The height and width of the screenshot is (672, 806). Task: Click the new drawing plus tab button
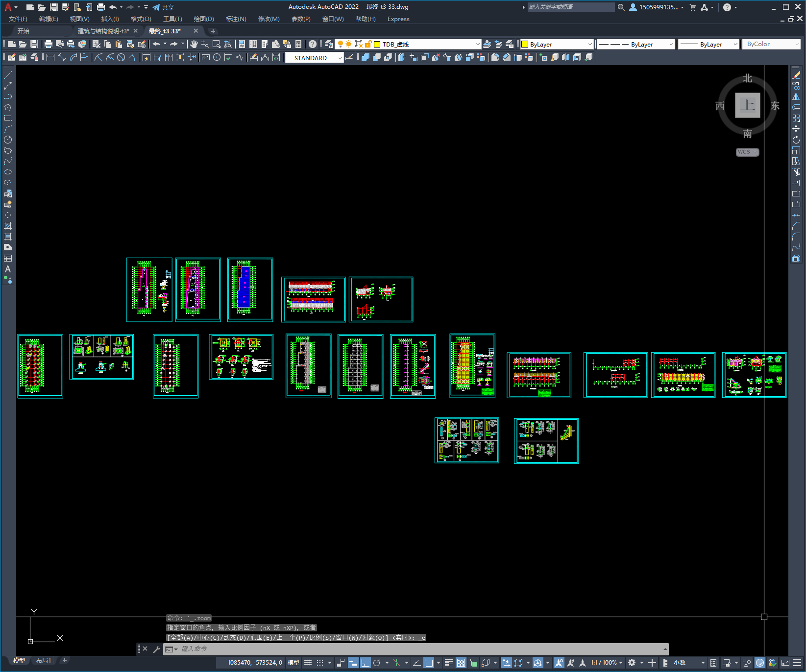[x=213, y=31]
